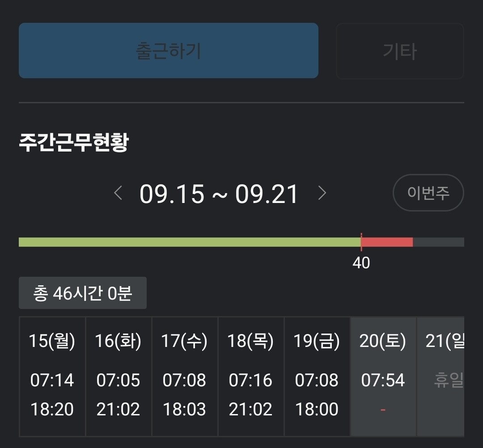Click the green weekly hours progress bar
Viewport: 483px width, 448px height.
[188, 242]
